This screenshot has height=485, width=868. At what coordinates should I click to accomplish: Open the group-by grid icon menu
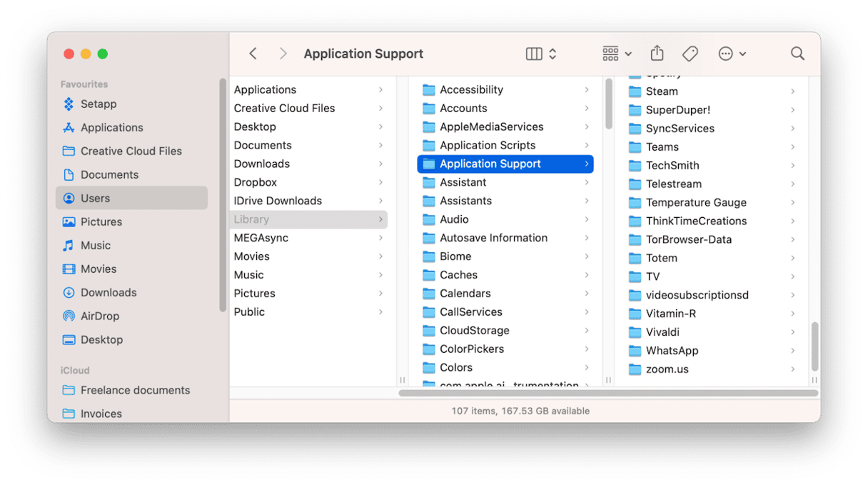pyautogui.click(x=617, y=54)
